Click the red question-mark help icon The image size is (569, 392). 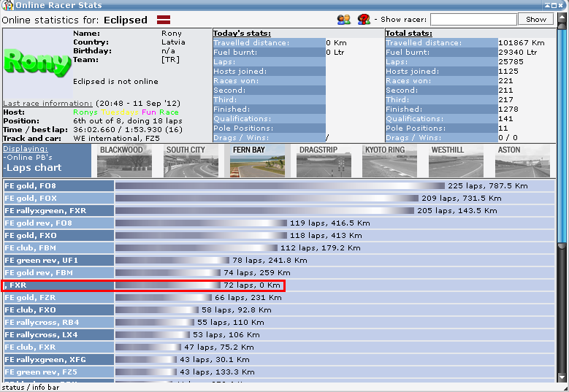point(364,20)
